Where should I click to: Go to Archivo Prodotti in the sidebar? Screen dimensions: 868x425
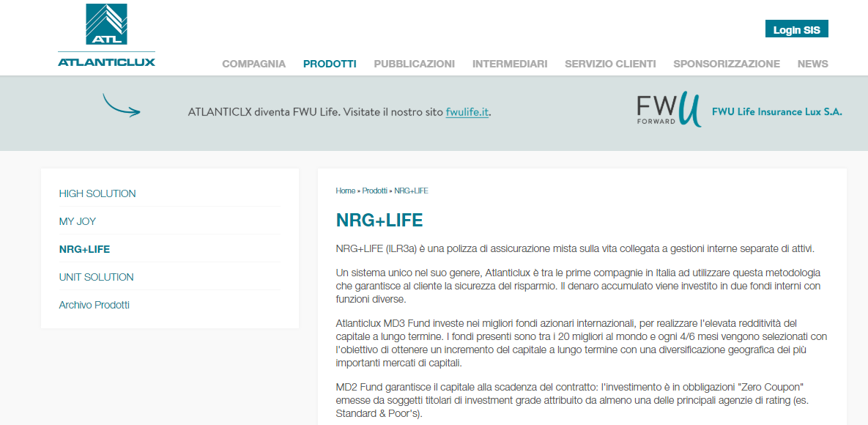coord(94,305)
